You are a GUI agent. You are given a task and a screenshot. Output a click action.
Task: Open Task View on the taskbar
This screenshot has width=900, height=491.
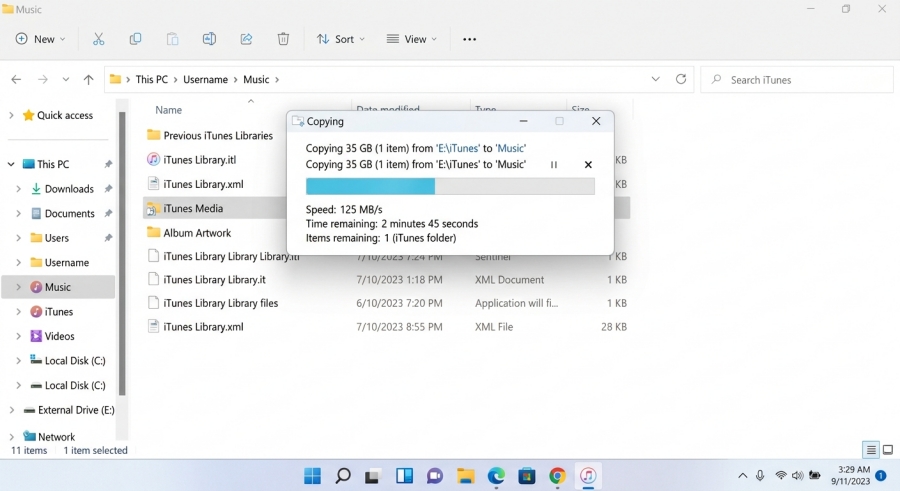(373, 475)
